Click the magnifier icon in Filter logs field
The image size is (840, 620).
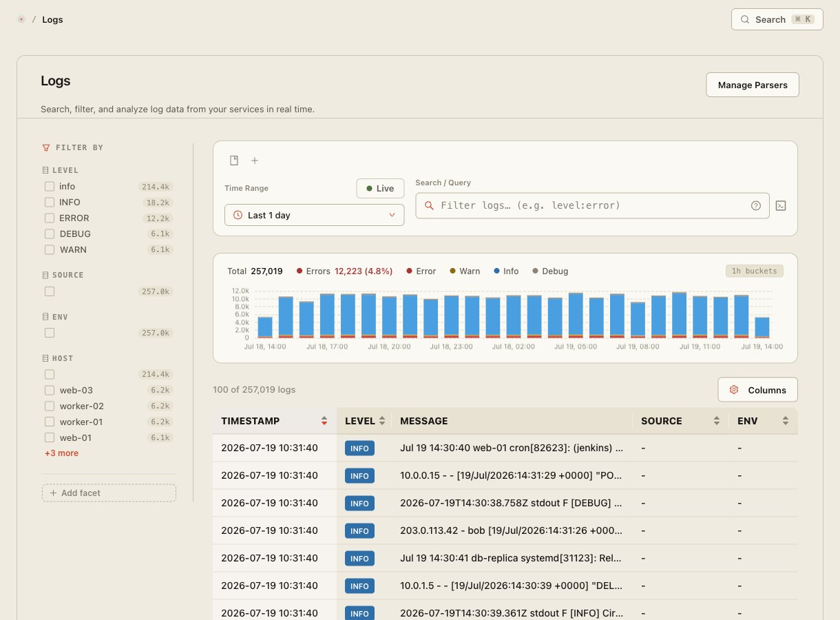pos(429,205)
